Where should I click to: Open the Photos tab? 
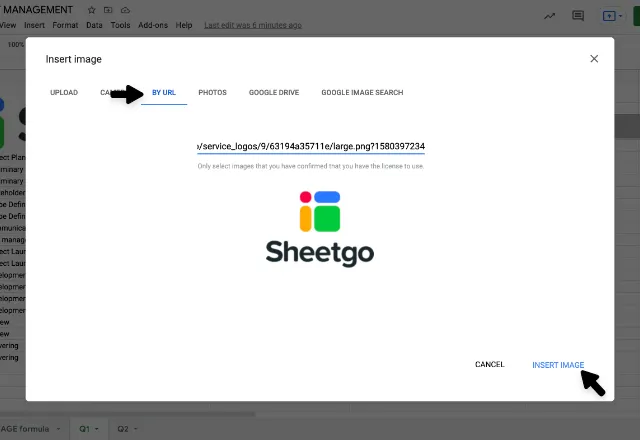point(212,93)
